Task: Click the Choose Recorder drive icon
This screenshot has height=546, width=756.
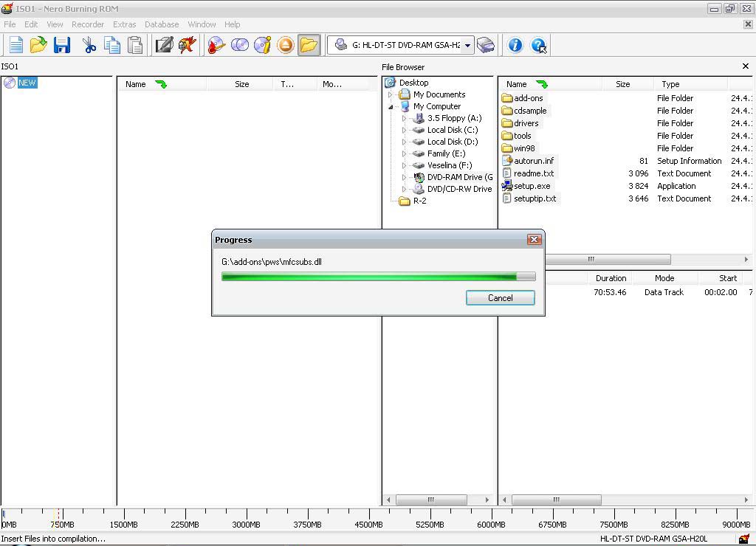Action: pos(486,45)
